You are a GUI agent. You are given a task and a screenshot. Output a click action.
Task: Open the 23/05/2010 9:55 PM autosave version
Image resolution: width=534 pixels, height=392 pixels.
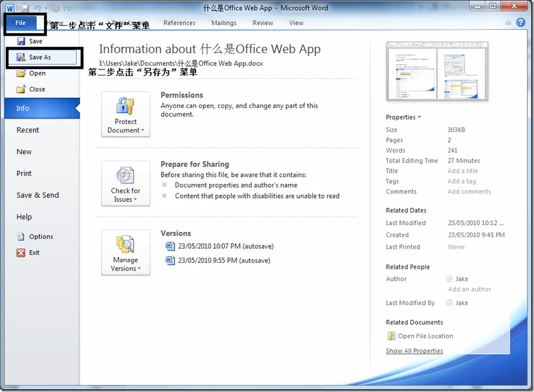224,261
